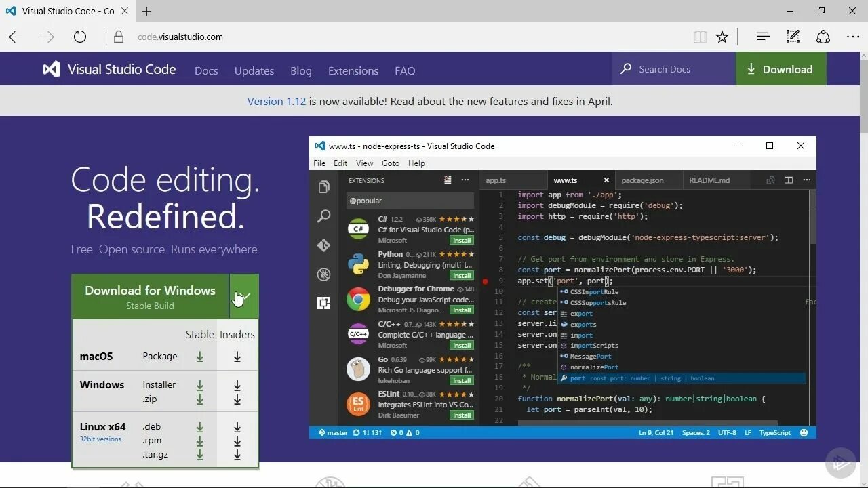Click the Insiders column header
The width and height of the screenshot is (868, 488).
point(237,334)
